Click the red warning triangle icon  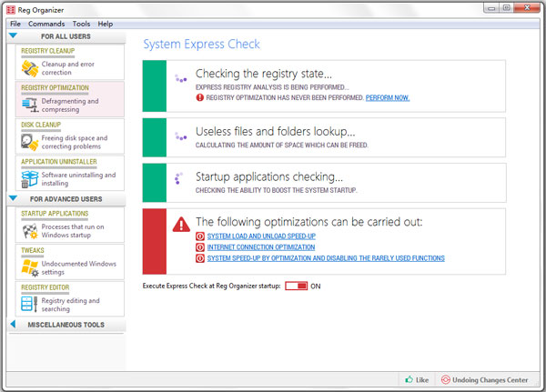182,223
